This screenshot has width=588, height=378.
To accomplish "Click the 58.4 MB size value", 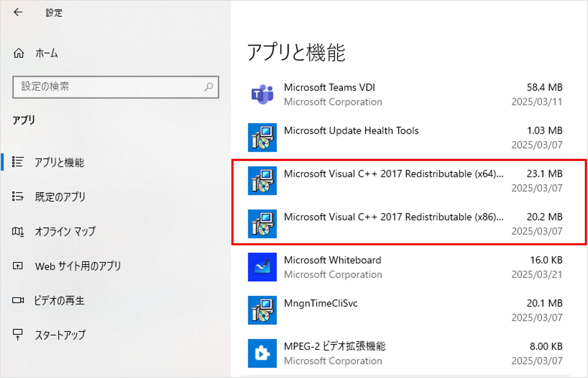I will (545, 87).
